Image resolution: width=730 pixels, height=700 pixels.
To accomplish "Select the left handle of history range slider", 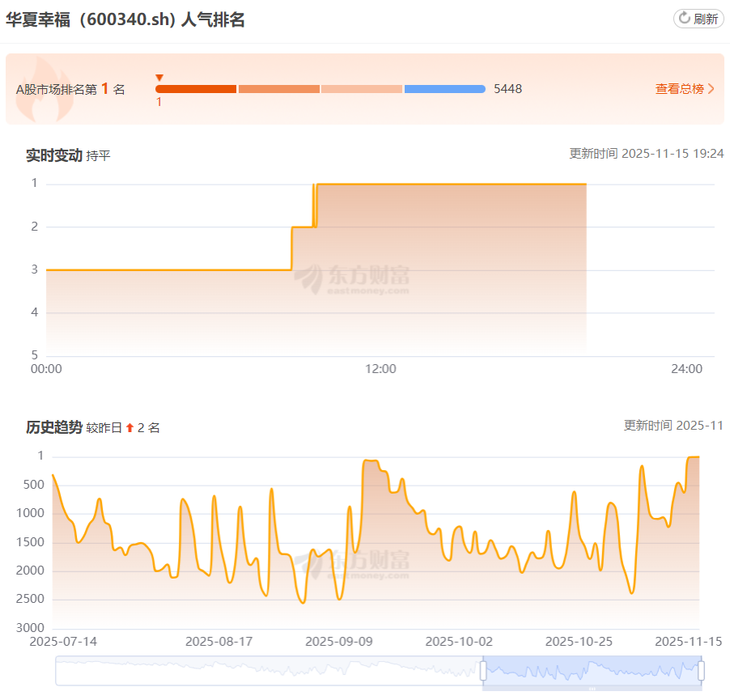I will (483, 671).
